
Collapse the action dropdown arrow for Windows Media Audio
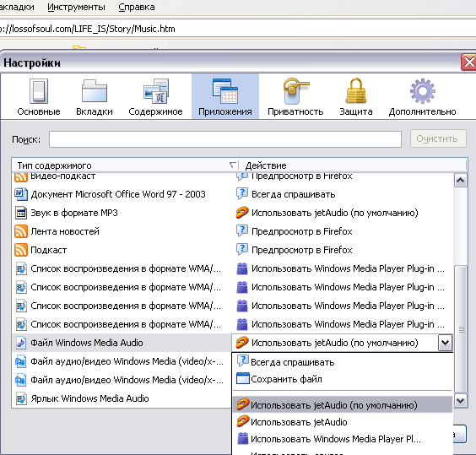point(446,343)
